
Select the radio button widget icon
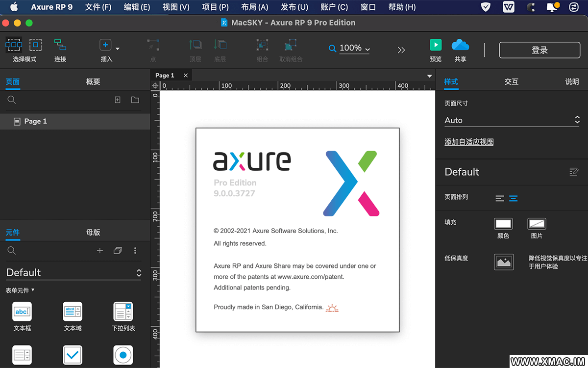(x=123, y=355)
